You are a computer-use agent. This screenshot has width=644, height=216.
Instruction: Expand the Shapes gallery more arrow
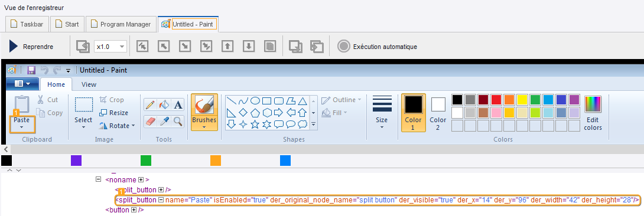click(313, 124)
